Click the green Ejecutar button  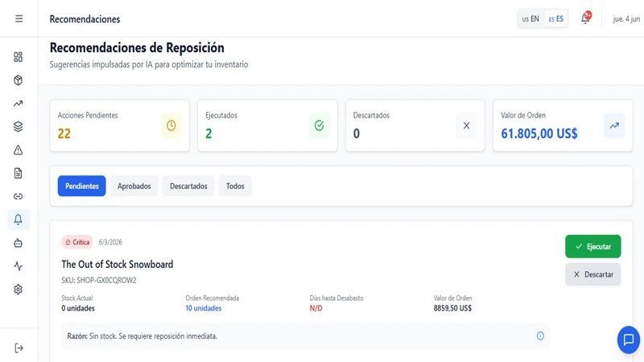click(x=592, y=246)
